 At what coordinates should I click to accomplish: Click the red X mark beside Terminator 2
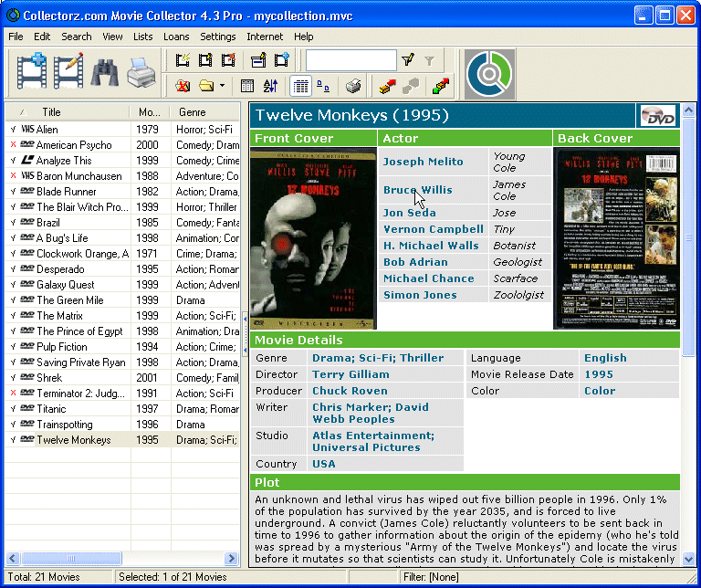(x=14, y=393)
